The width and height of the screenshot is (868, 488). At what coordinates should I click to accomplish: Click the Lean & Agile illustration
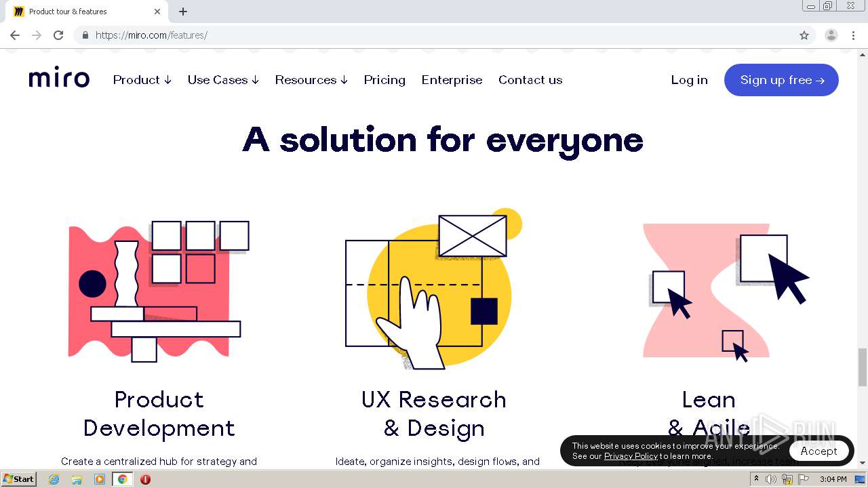(x=726, y=291)
